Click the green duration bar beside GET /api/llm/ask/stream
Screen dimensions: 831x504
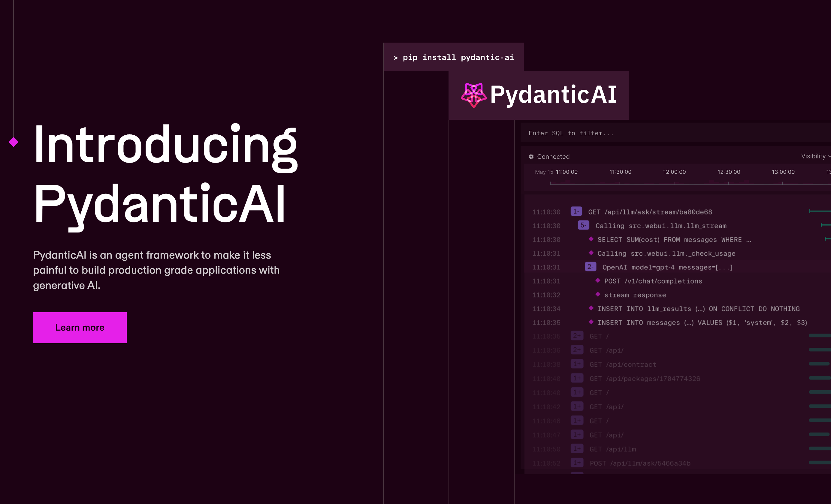tap(820, 212)
